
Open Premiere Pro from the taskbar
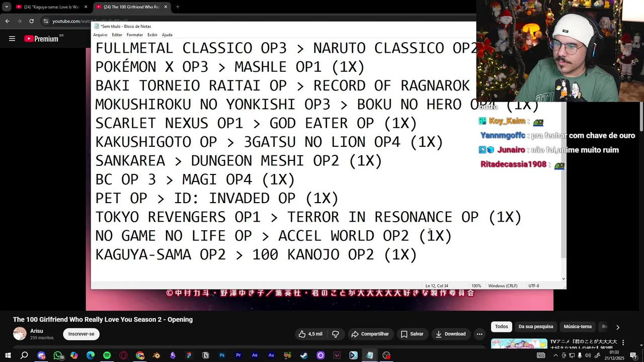coord(238,355)
